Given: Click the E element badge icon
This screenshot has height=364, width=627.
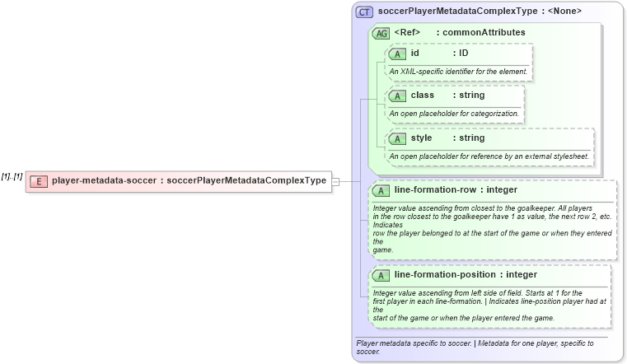Looking at the screenshot, I should point(39,181).
